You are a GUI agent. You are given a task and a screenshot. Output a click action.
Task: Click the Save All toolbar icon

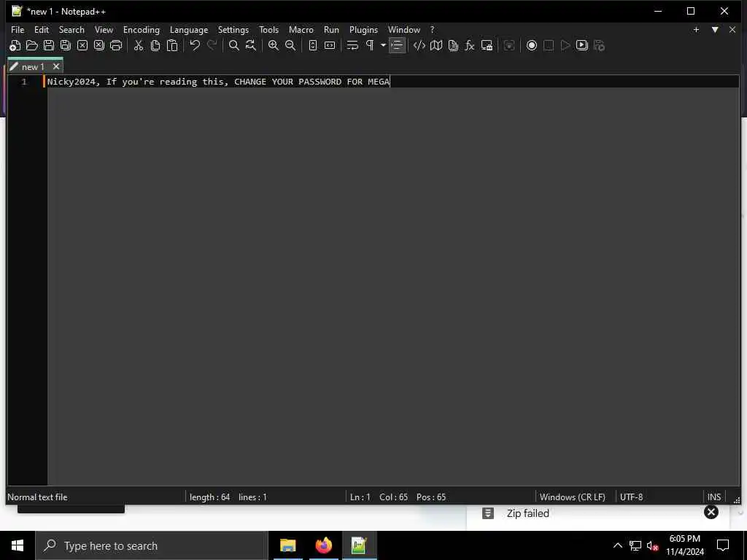[65, 46]
